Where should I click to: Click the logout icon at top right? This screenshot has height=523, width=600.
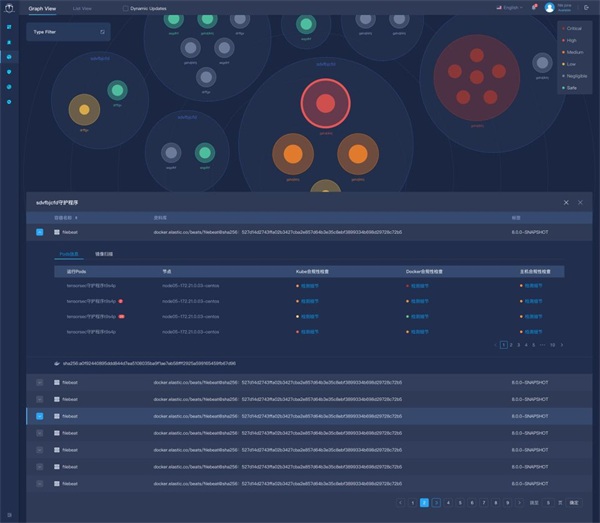[x=587, y=7]
